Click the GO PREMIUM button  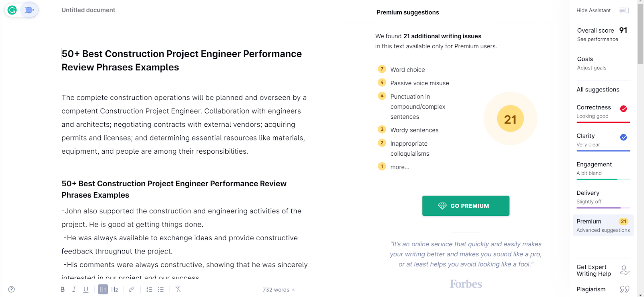tap(466, 206)
